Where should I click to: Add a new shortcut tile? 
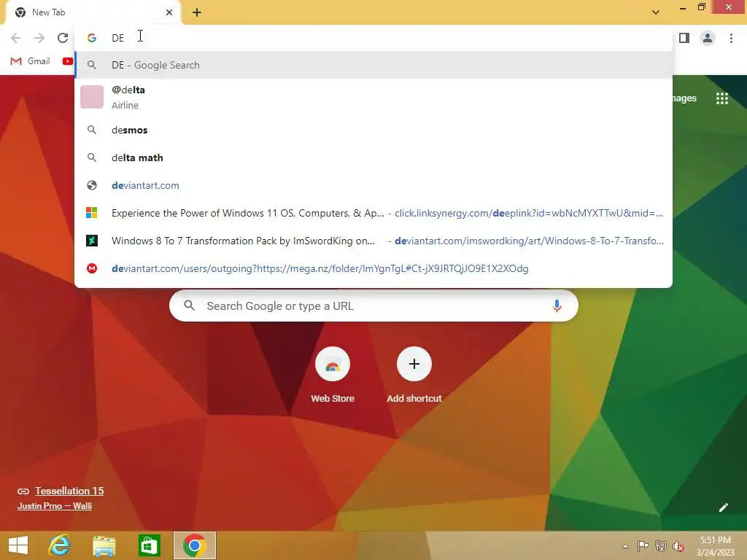[414, 376]
